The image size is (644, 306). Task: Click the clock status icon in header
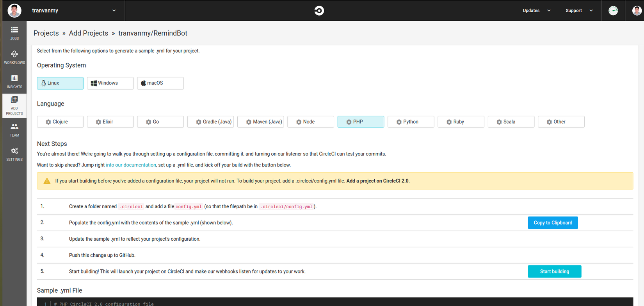pos(613,11)
